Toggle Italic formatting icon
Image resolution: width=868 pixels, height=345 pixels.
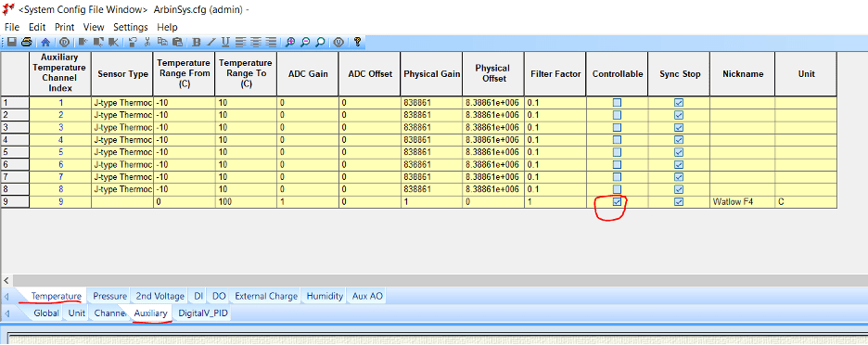(211, 42)
